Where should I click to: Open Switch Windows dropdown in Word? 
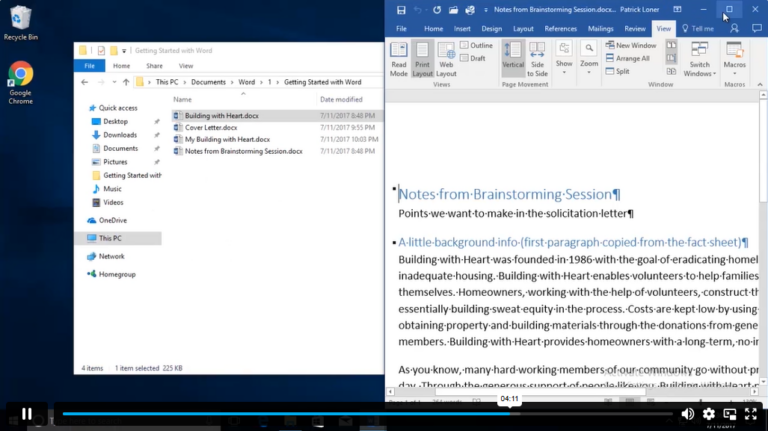tap(699, 59)
